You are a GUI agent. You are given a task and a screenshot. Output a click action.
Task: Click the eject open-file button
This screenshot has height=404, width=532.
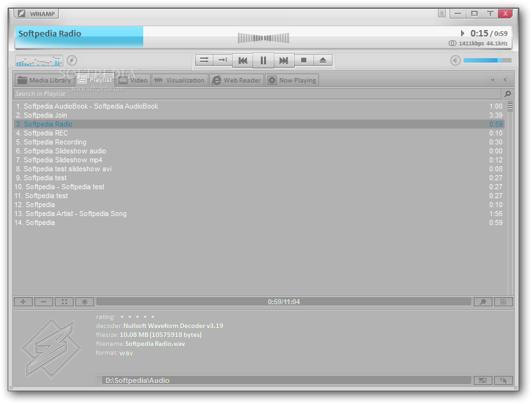pos(323,60)
